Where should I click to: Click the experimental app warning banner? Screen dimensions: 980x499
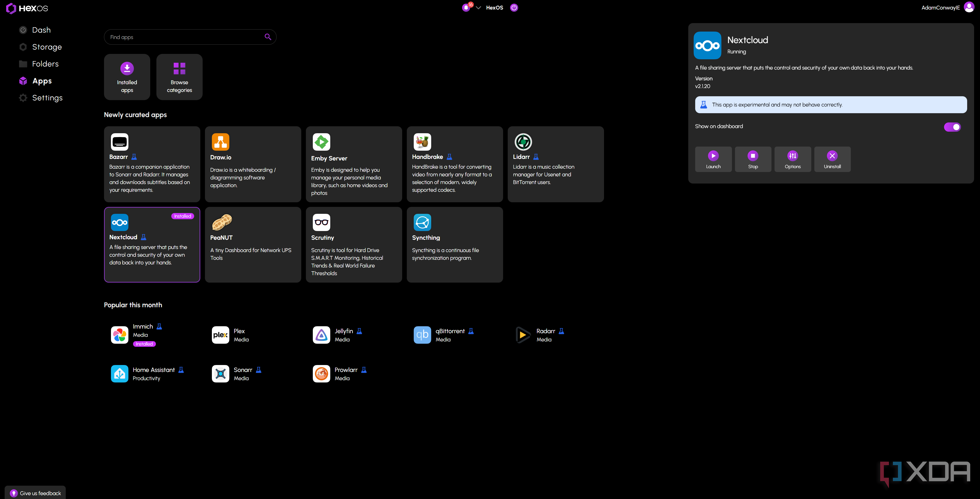click(x=831, y=104)
